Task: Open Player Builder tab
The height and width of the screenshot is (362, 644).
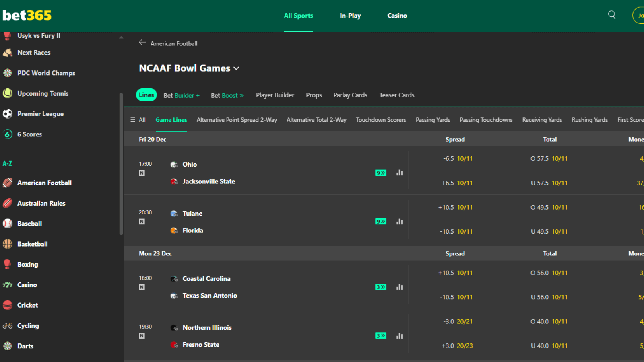Action: (275, 95)
